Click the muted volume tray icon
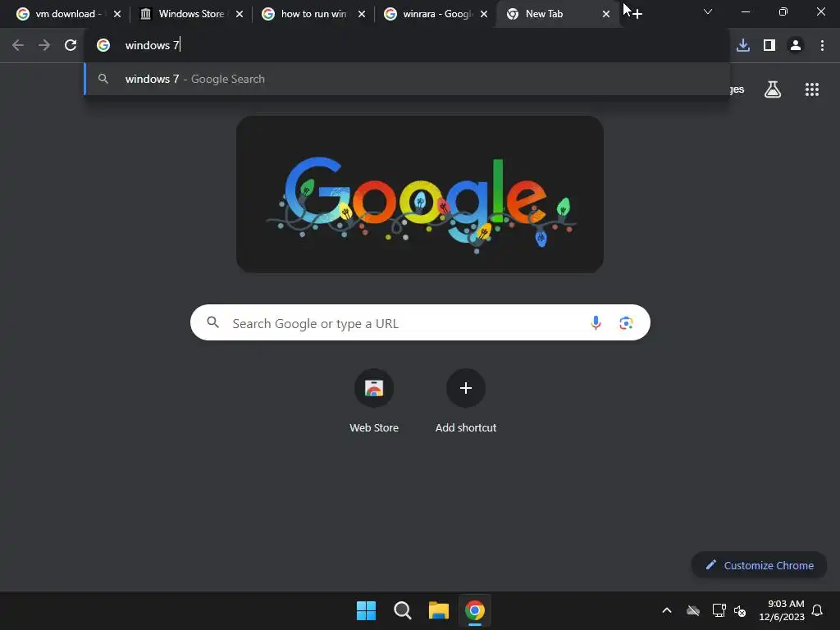 [x=740, y=610]
